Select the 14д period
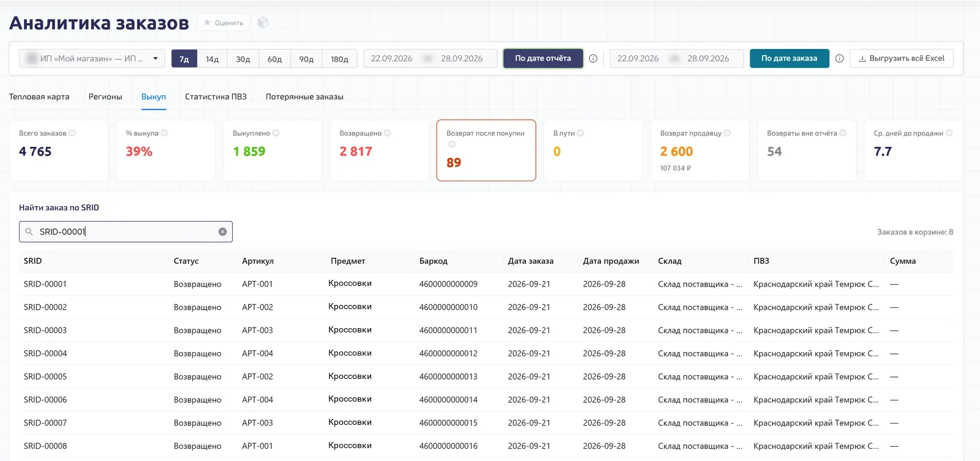Viewport: 980px width, 461px height. pyautogui.click(x=212, y=59)
